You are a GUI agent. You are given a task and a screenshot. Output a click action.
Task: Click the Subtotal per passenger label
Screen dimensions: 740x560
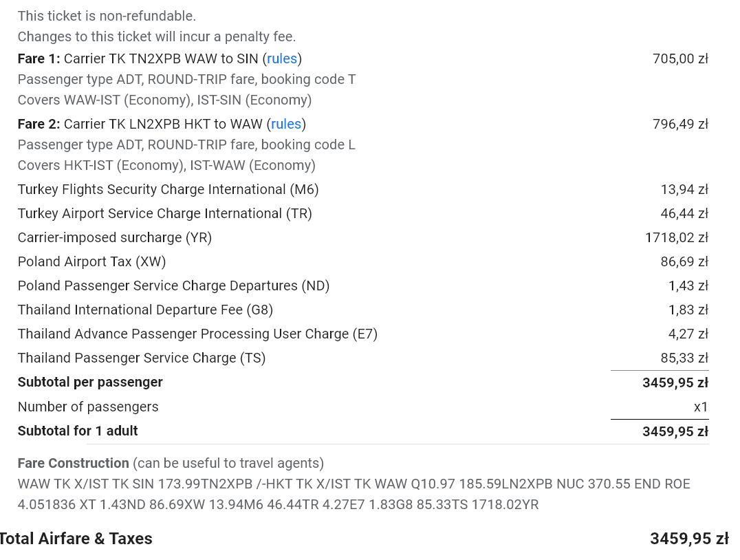(90, 382)
